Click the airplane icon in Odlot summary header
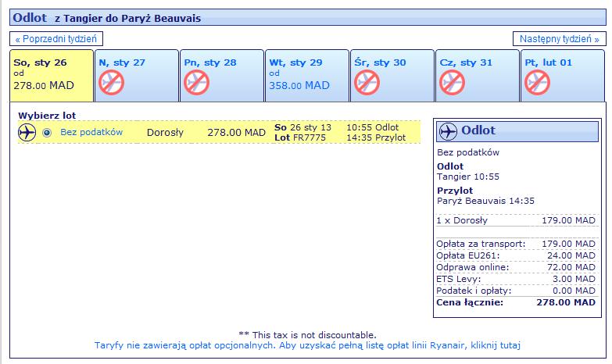 [448, 131]
